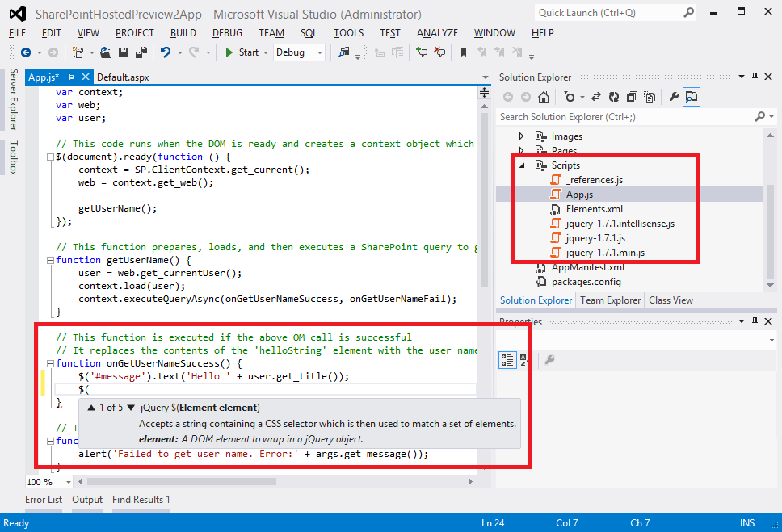The height and width of the screenshot is (532, 782).
Task: Click the Quick Launch search icon
Action: [x=688, y=12]
